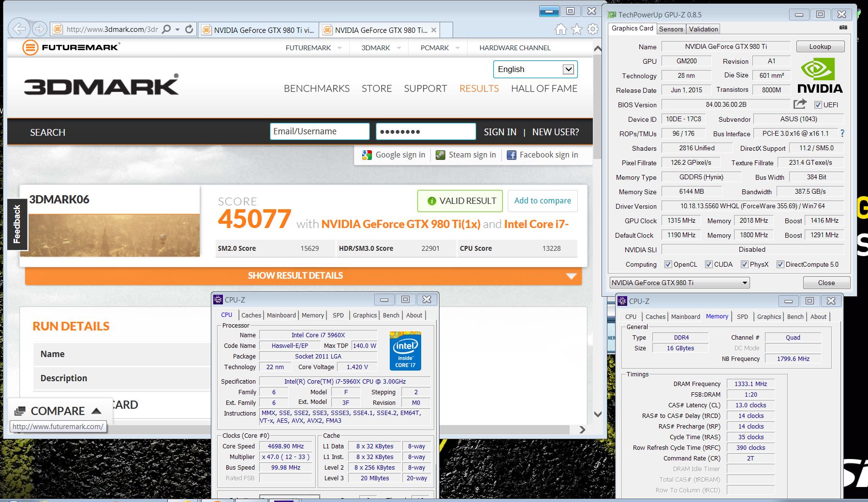Image resolution: width=868 pixels, height=502 pixels.
Task: Click the browser back arrow button
Action: (19, 29)
